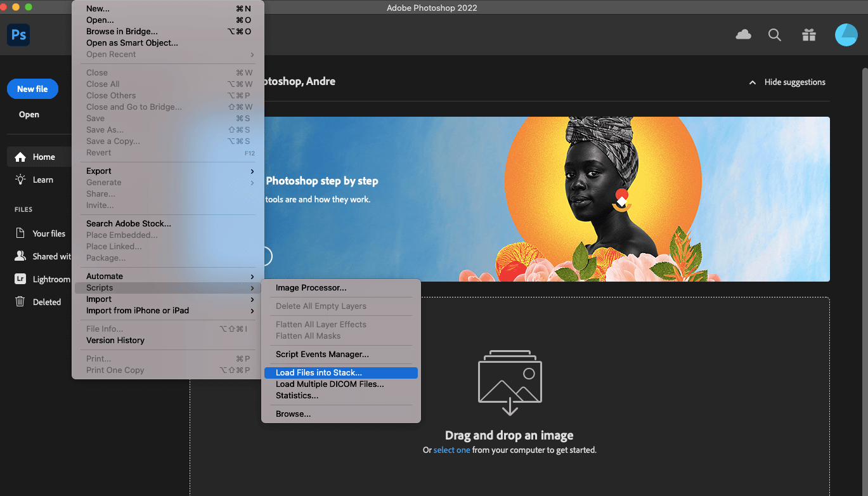Click the select one link to choose an image
Viewport: 868px width, 496px height.
[451, 450]
